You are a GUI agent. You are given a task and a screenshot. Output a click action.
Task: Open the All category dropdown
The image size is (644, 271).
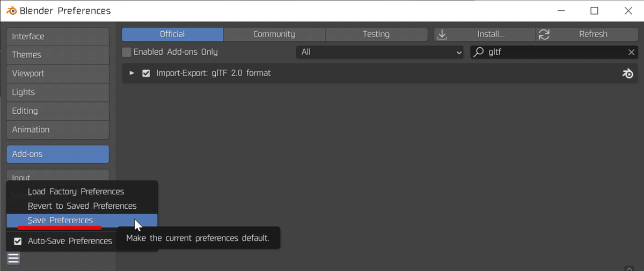click(380, 52)
